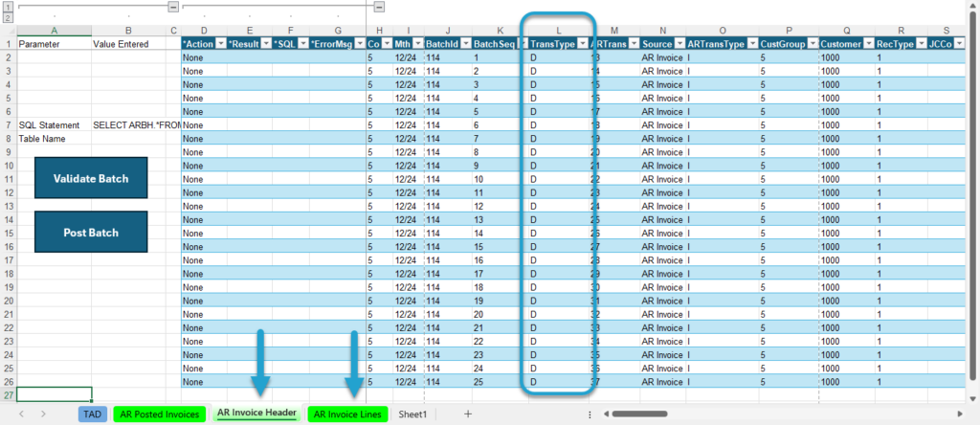Collapse first column group with minus button

tap(174, 7)
